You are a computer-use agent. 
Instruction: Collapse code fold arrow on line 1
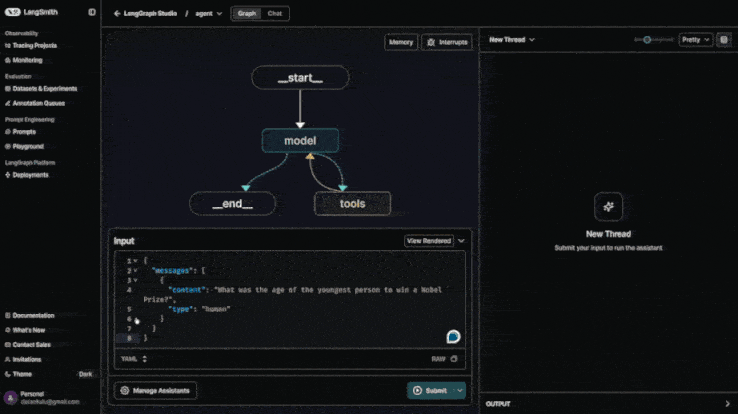tap(135, 261)
